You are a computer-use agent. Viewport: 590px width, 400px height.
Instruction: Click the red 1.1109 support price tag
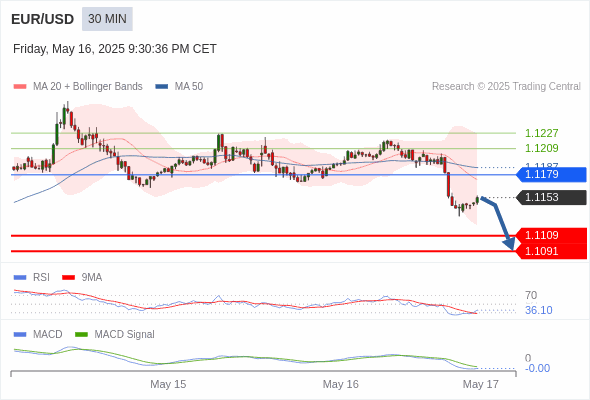tap(551, 236)
